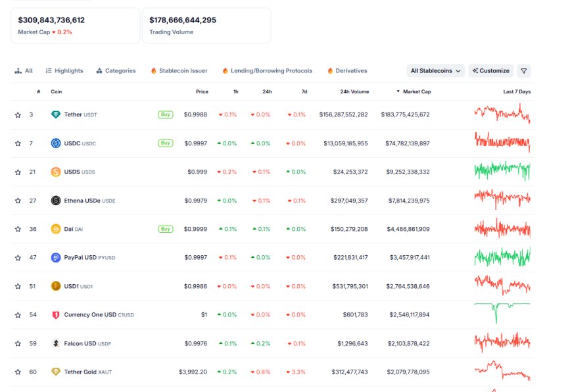Screen dimensions: 572x392
Task: Open the Tether Gold coin link
Action: pyautogui.click(x=88, y=372)
